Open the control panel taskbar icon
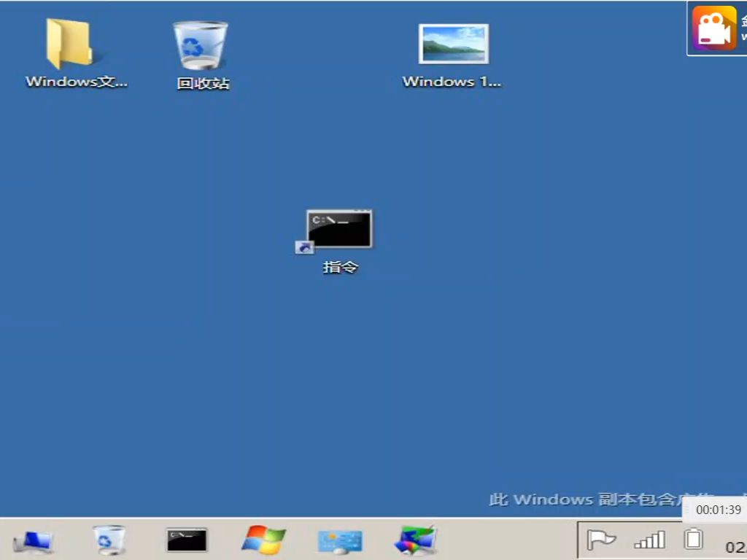The width and height of the screenshot is (747, 560). coord(340,542)
